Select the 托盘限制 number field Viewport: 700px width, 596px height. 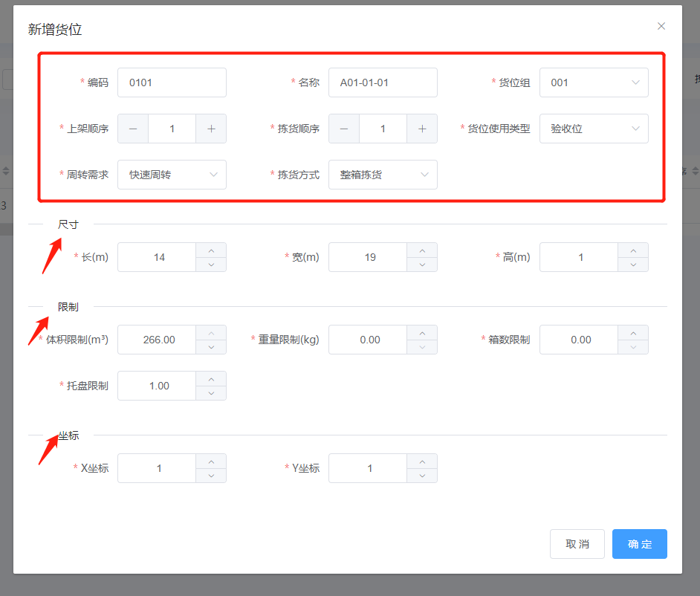coord(158,386)
